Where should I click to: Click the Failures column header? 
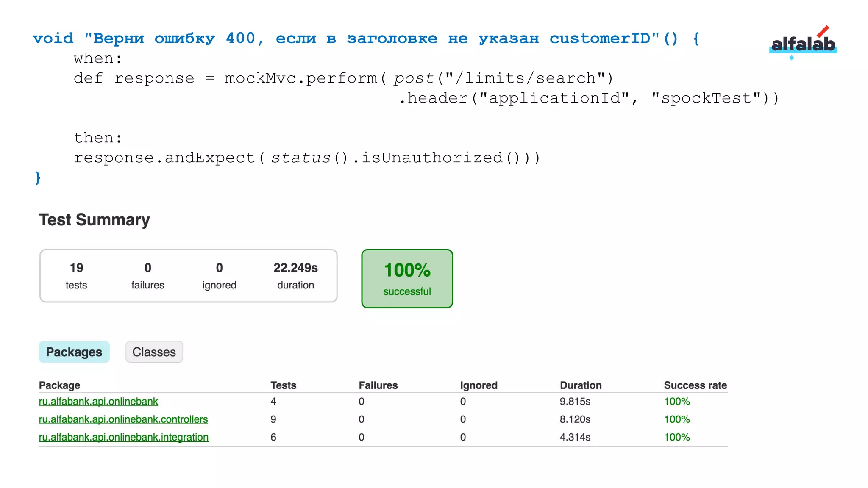click(378, 385)
